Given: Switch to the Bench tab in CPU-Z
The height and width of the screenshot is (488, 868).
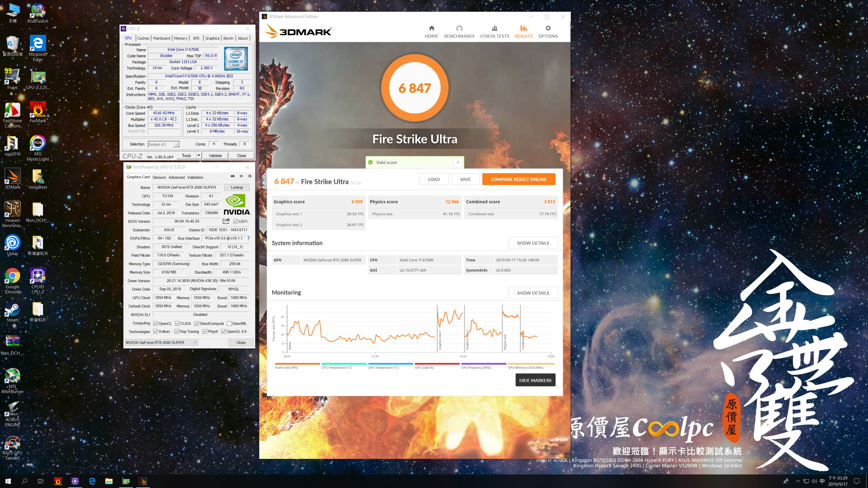Looking at the screenshot, I should (x=229, y=38).
